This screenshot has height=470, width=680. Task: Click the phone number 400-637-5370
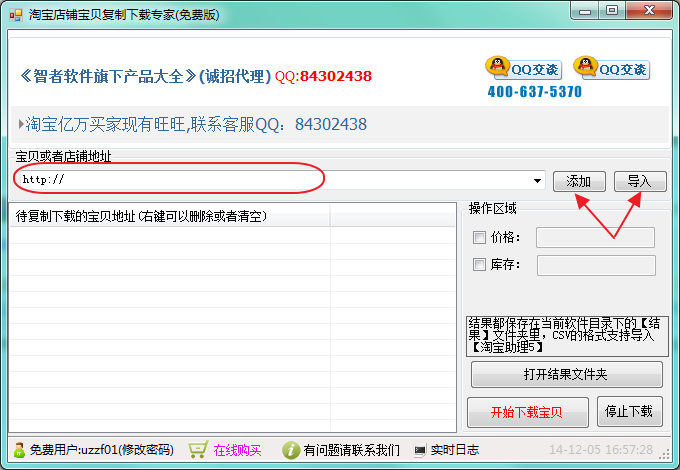[x=535, y=91]
